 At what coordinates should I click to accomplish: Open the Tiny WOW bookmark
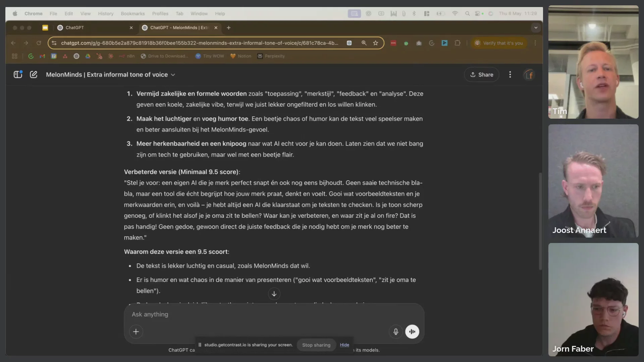pos(210,56)
